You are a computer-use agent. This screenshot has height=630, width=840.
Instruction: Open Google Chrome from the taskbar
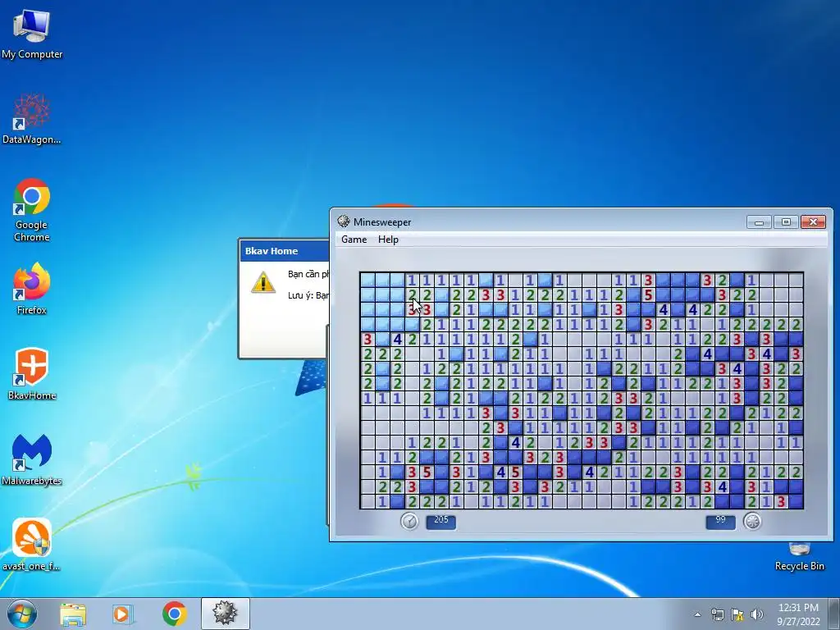(x=174, y=614)
